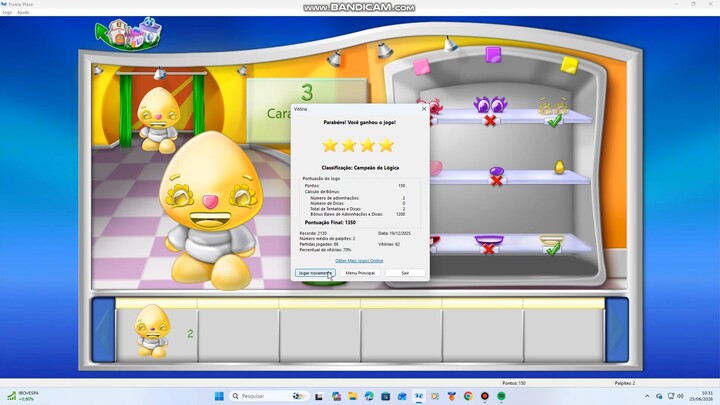Close the Vitória dialog

point(424,109)
